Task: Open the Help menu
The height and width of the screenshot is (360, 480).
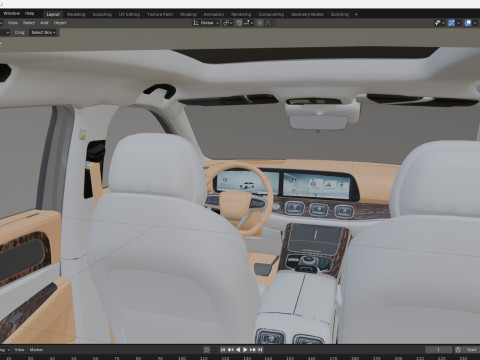Action: coord(29,13)
